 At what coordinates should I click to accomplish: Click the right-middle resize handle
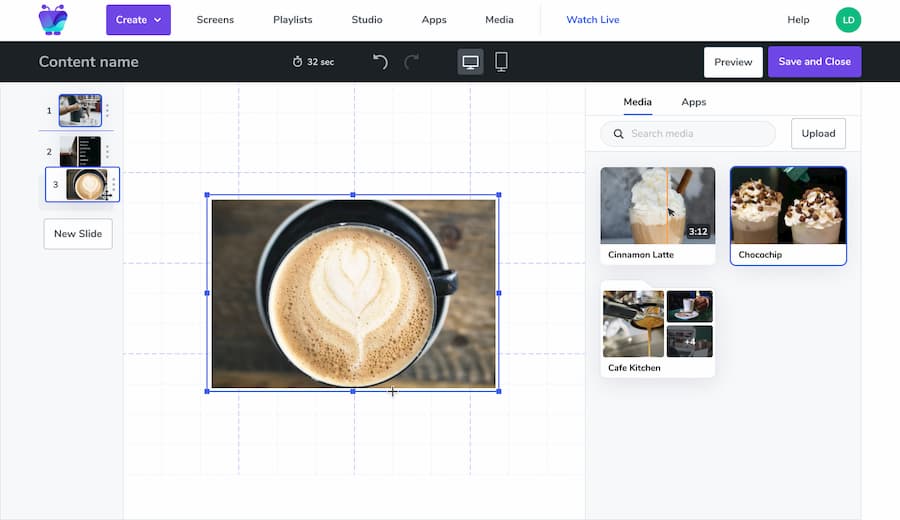point(499,293)
